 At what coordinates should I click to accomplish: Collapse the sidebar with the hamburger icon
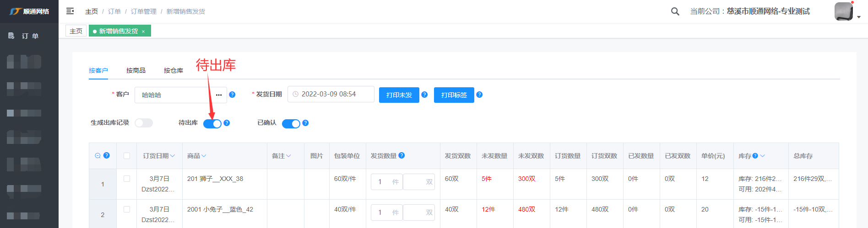click(x=70, y=11)
